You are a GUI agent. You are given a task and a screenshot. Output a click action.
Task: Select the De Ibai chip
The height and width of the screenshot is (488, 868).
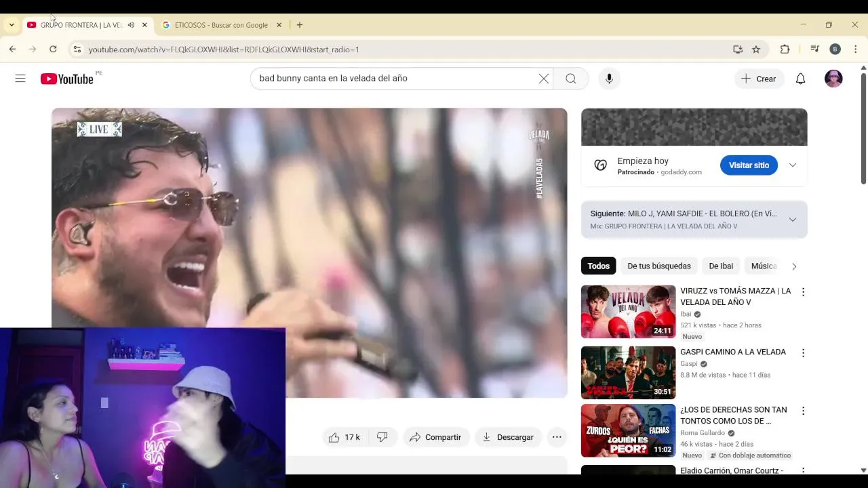point(721,266)
